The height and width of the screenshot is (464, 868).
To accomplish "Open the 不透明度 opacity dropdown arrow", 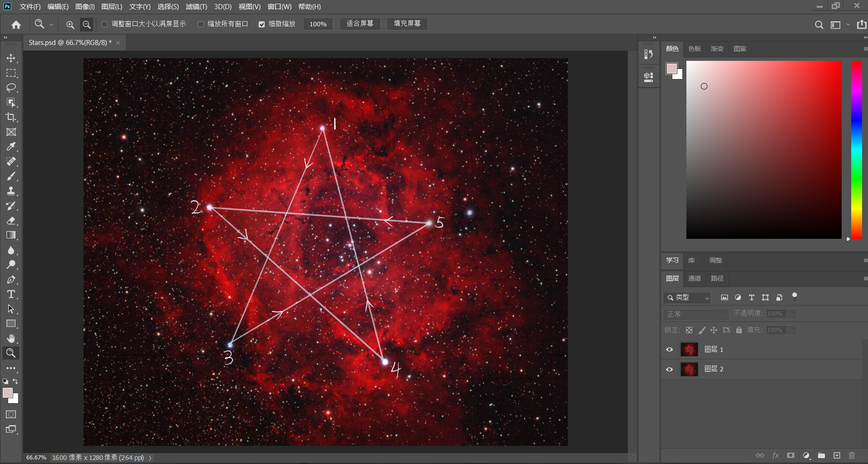I will 792,314.
